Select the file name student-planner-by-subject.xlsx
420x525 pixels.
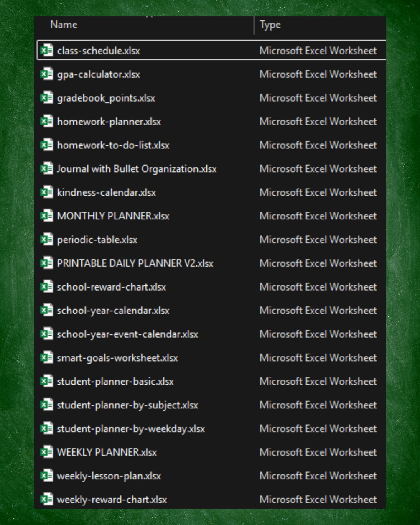click(128, 405)
